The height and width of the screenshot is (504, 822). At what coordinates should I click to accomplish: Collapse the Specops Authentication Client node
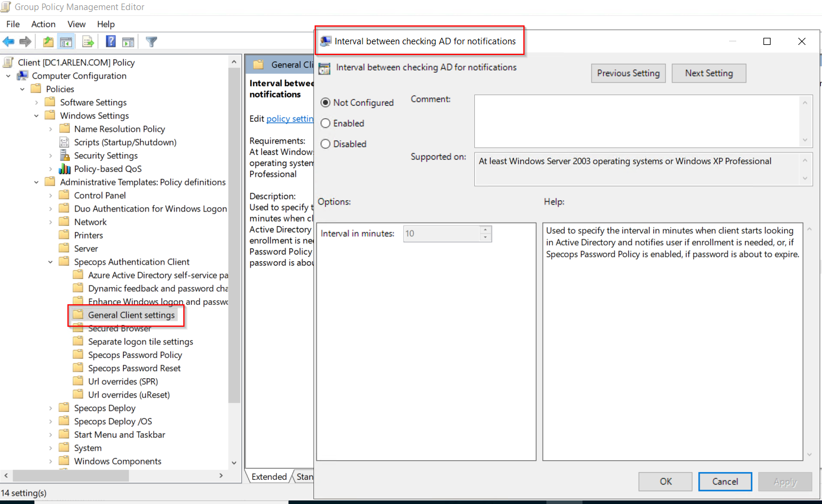tap(51, 262)
